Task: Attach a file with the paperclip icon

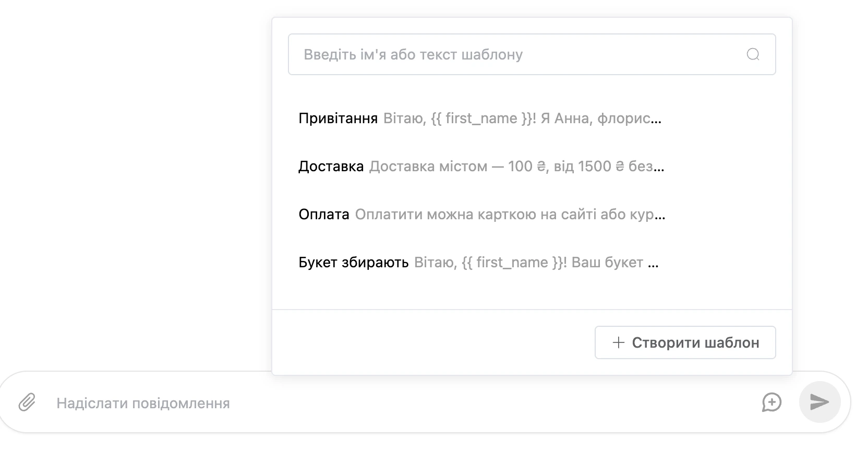Action: coord(27,402)
